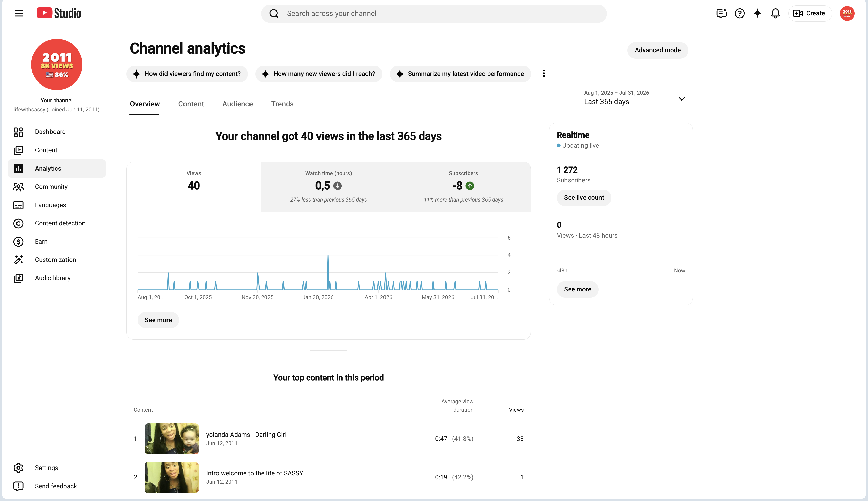
Task: Click the watch time decrease arrow icon
Action: pos(338,186)
